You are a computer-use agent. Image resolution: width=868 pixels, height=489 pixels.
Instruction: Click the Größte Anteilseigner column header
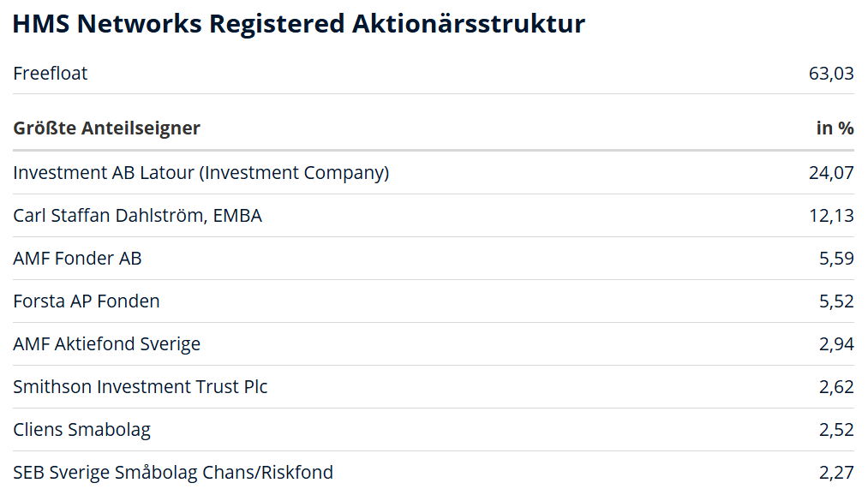106,128
